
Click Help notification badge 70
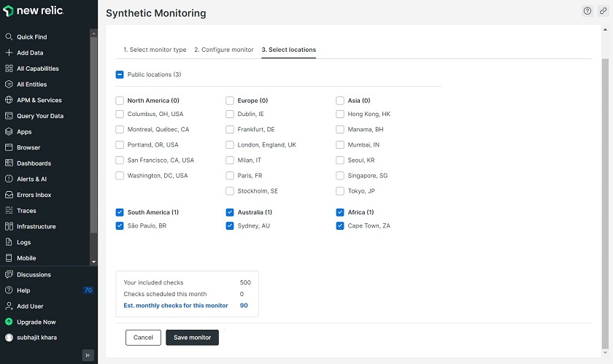click(88, 290)
